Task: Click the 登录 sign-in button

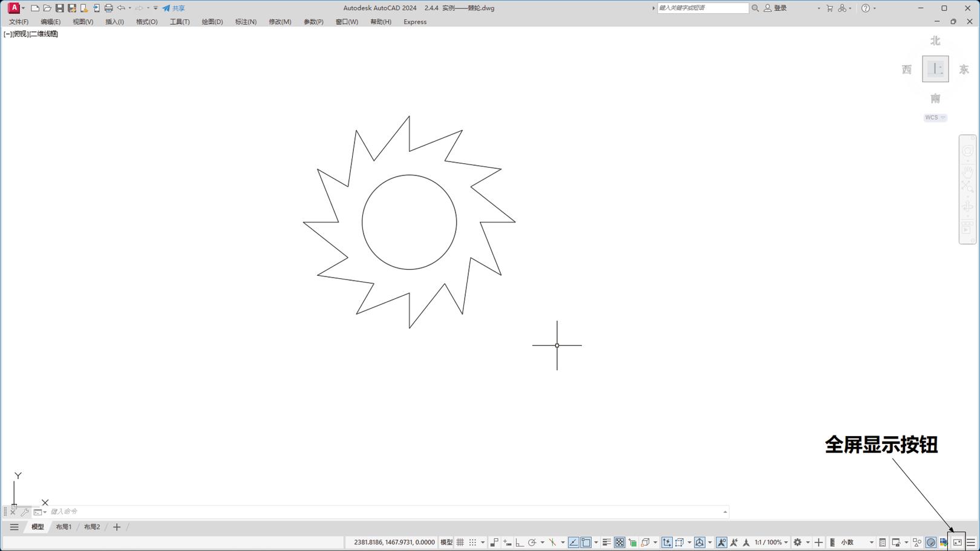Action: pos(776,8)
